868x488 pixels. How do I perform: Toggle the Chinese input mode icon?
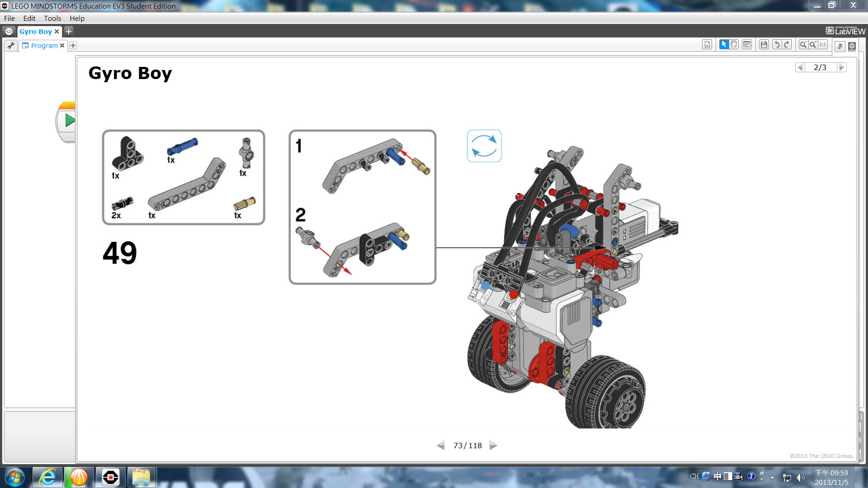[717, 476]
